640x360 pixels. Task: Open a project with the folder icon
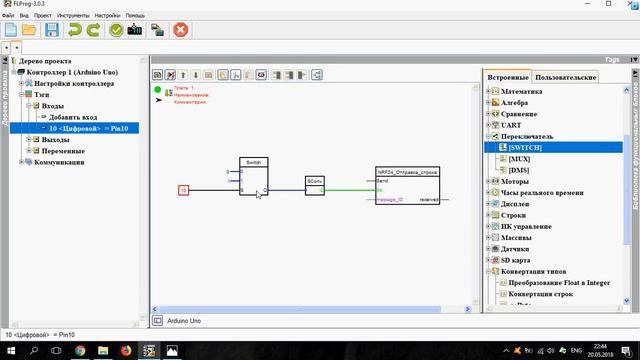tap(29, 30)
